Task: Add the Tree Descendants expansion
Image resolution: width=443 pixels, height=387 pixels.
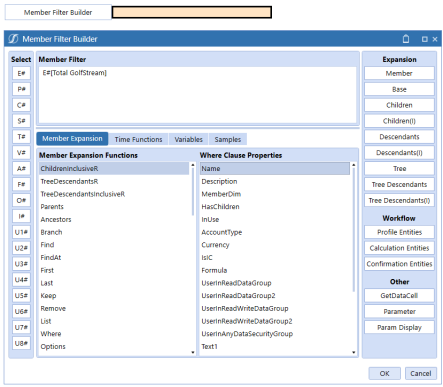Action: tap(399, 184)
